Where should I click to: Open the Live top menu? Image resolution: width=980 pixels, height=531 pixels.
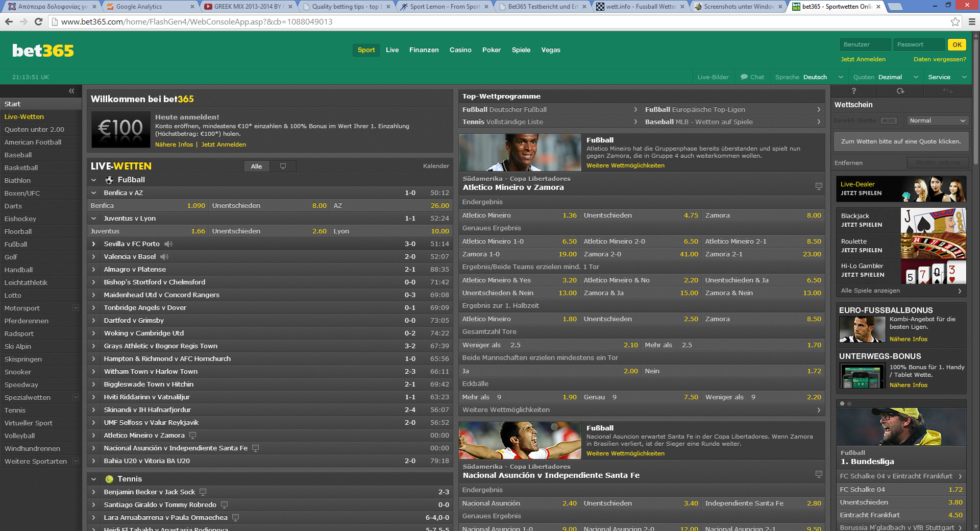pos(392,50)
